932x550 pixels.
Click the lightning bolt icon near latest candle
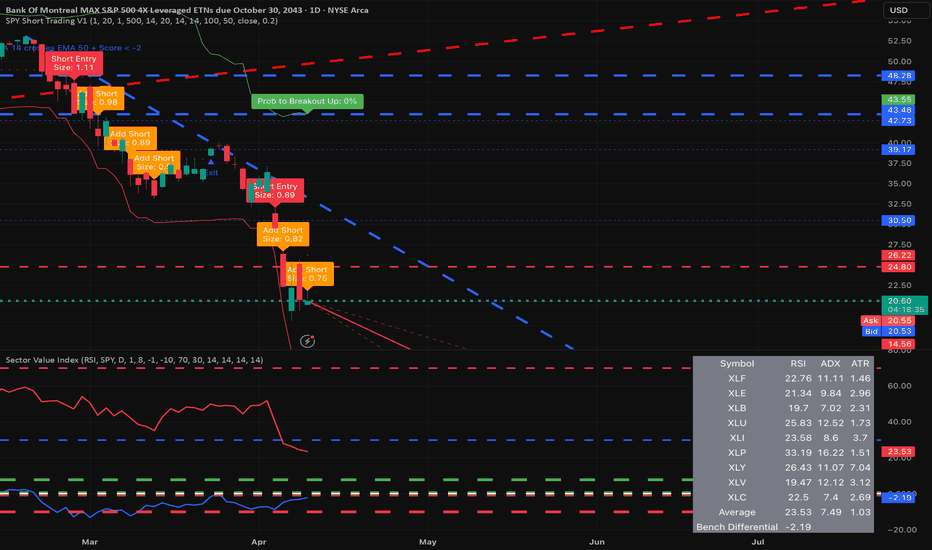pyautogui.click(x=307, y=341)
